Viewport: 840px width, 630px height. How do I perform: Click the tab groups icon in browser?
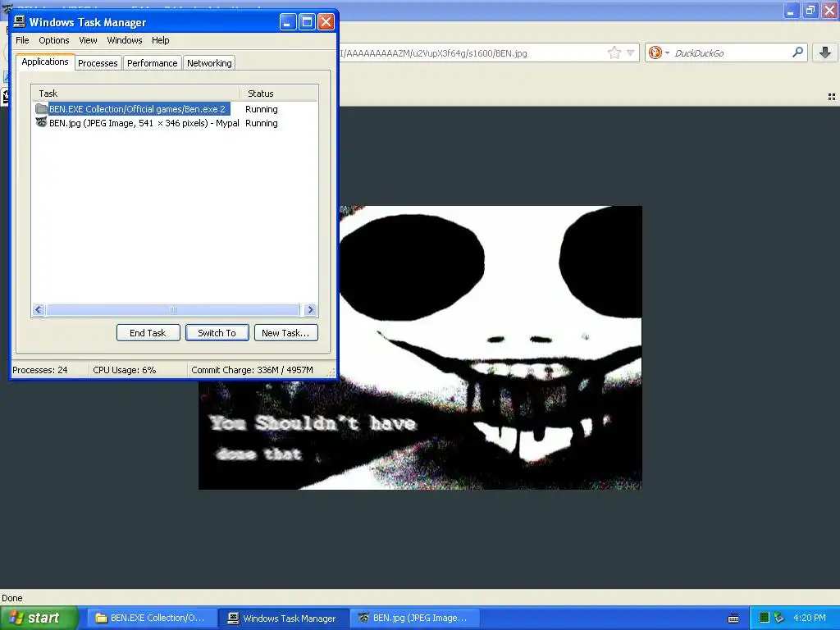point(832,97)
